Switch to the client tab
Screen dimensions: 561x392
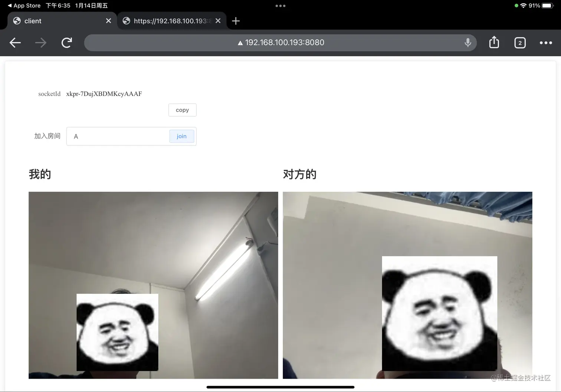click(x=56, y=21)
